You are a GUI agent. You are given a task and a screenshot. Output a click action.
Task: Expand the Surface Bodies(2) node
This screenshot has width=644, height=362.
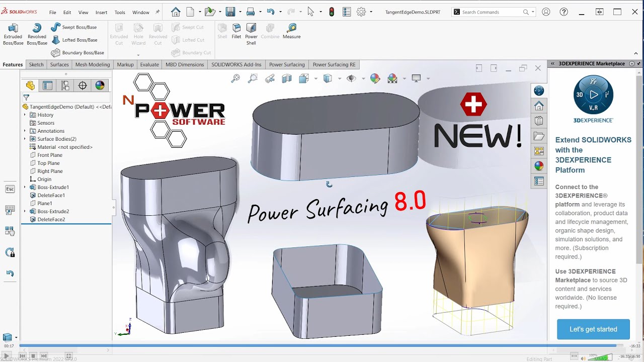25,139
